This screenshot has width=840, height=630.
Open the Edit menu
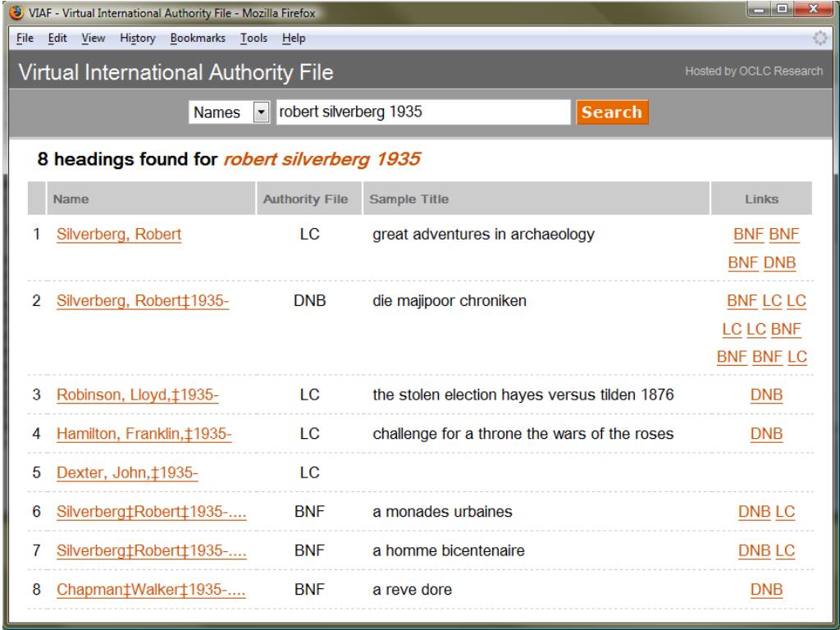click(x=57, y=38)
